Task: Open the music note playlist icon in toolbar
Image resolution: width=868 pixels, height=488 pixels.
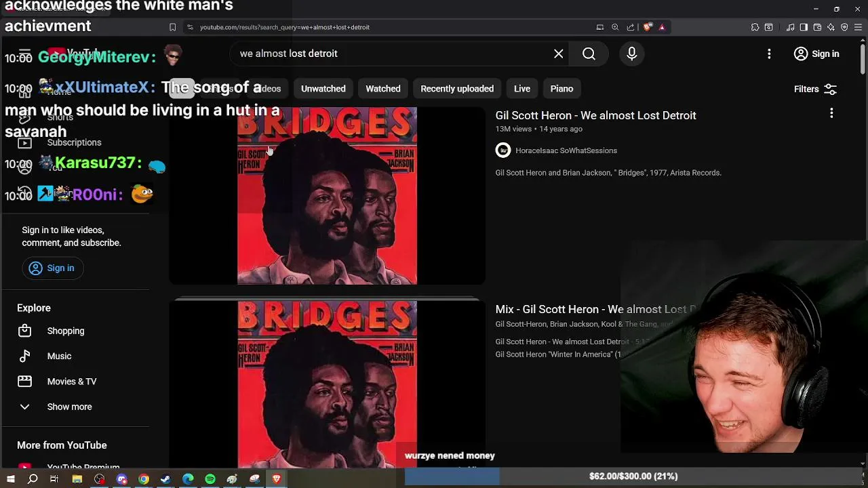Action: point(791,27)
